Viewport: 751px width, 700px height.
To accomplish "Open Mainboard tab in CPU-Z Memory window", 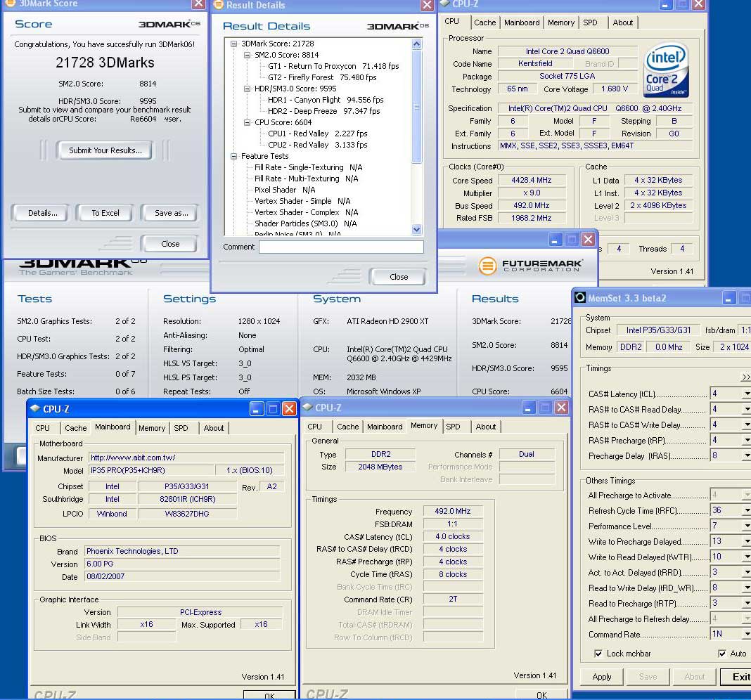I will point(385,427).
